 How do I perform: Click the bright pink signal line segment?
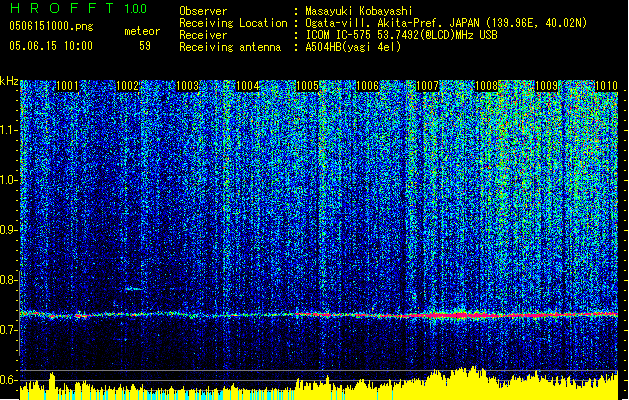click(x=460, y=314)
